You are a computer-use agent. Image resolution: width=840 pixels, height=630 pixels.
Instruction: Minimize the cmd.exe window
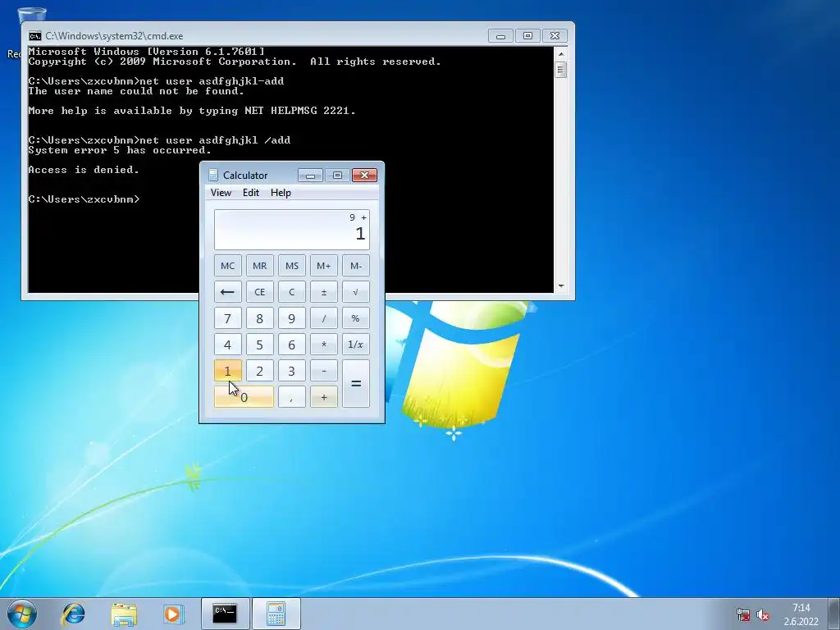coord(500,36)
